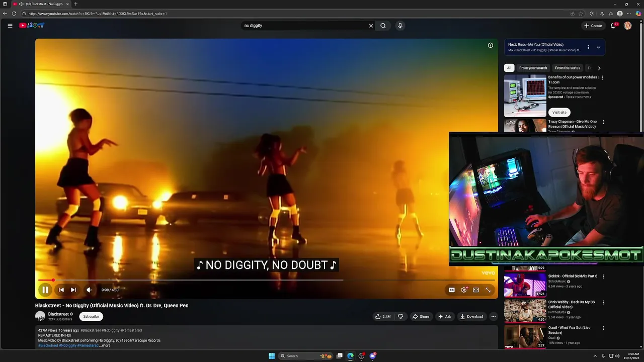Open the Create menu
Screen dimensions: 644x362
coord(593,26)
